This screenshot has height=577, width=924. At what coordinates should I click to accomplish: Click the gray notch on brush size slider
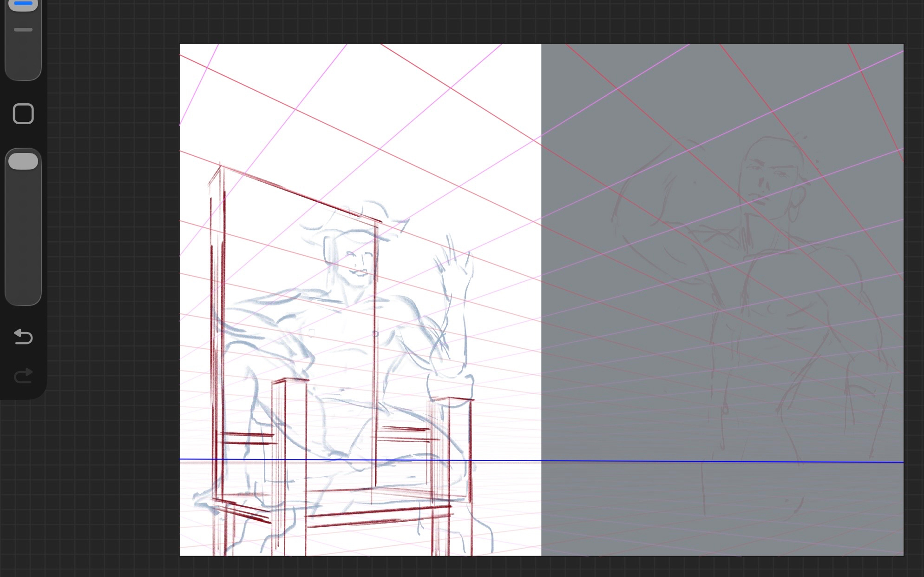pos(23,30)
